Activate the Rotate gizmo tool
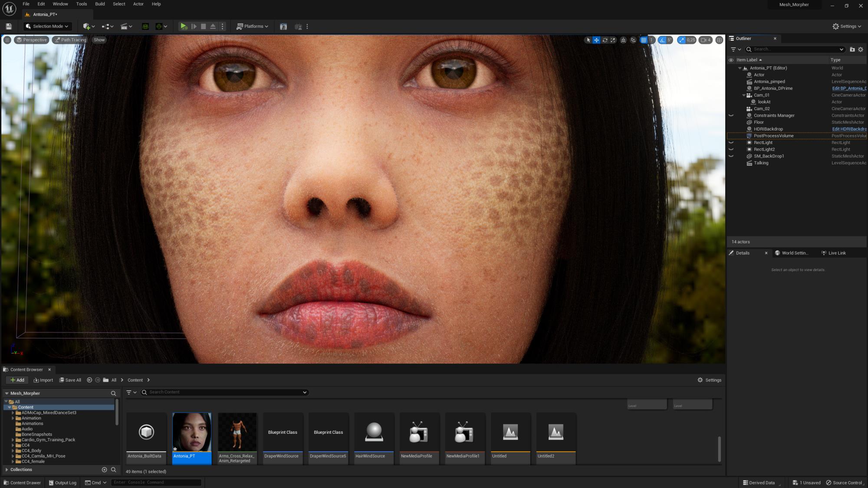This screenshot has height=488, width=868. click(x=605, y=40)
